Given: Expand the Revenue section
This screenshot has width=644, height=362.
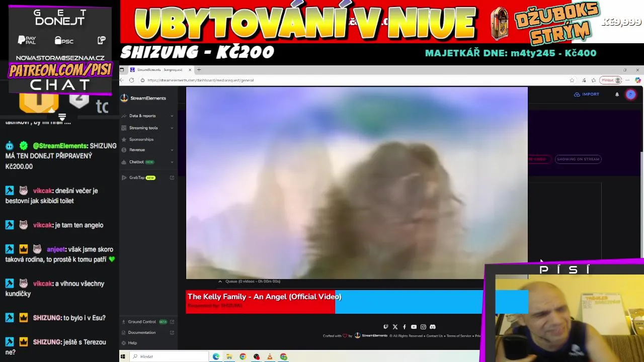Looking at the screenshot, I should [147, 150].
